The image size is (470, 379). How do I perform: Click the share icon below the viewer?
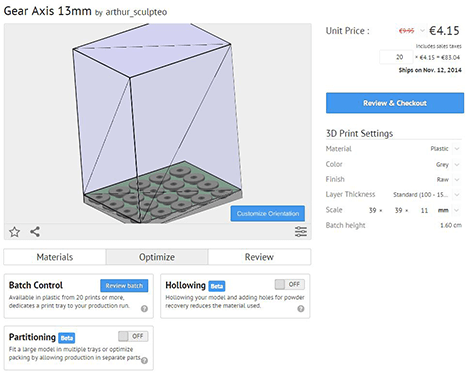point(35,232)
